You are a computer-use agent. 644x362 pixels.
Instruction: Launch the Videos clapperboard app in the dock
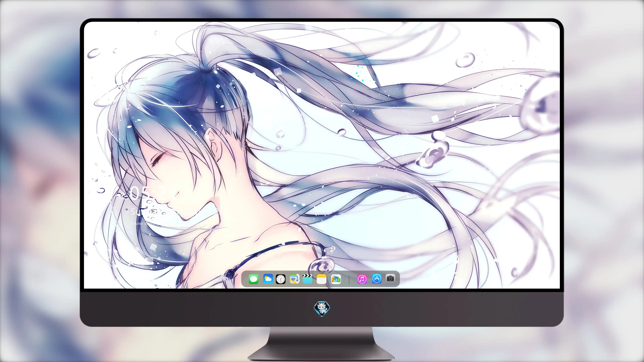[308, 279]
